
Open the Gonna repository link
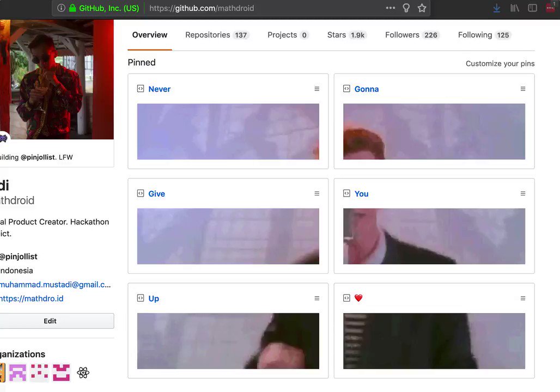click(x=367, y=89)
